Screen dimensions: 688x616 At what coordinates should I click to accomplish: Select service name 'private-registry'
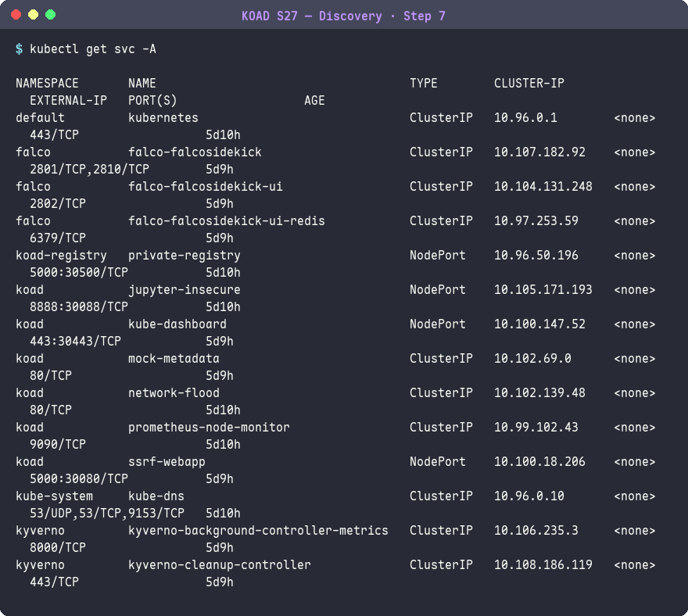point(185,256)
